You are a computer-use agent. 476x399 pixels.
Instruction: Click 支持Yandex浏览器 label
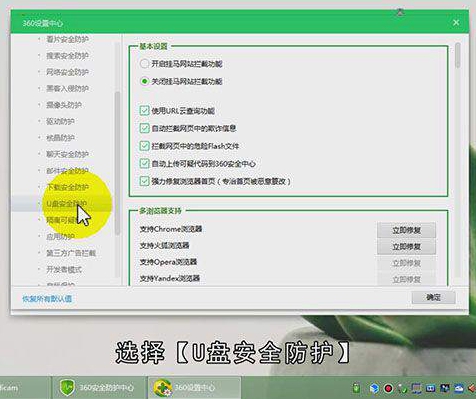tap(169, 278)
